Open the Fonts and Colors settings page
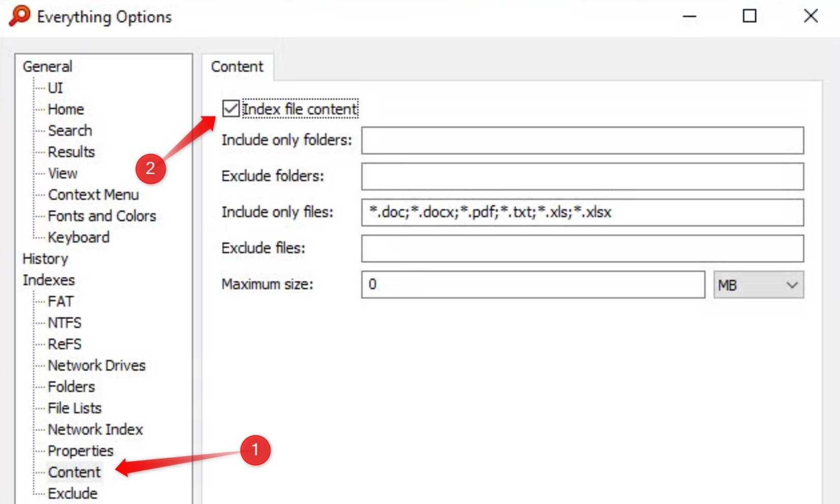This screenshot has width=840, height=504. [x=102, y=216]
